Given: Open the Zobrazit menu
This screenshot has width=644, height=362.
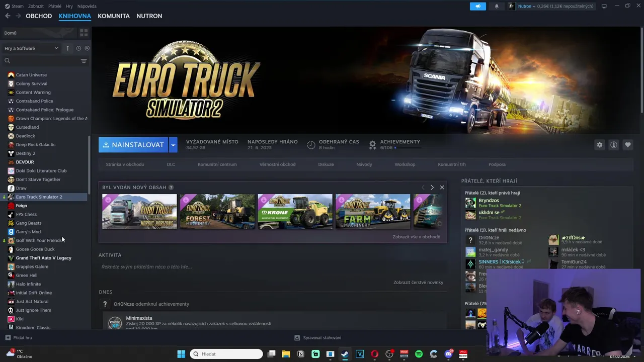Looking at the screenshot, I should pos(36,6).
